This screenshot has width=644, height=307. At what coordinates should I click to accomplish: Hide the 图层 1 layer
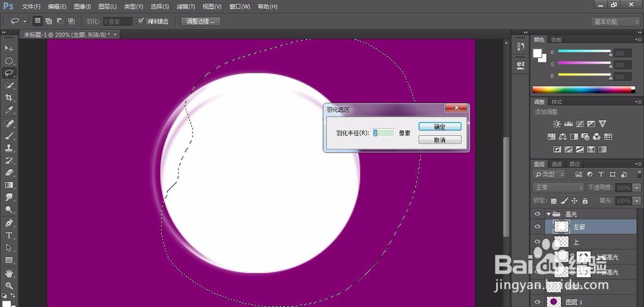tap(537, 302)
